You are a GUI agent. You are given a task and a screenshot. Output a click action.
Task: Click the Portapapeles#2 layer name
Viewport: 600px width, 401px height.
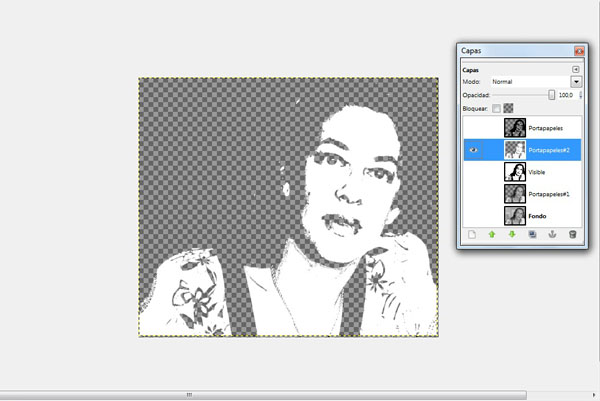(549, 150)
